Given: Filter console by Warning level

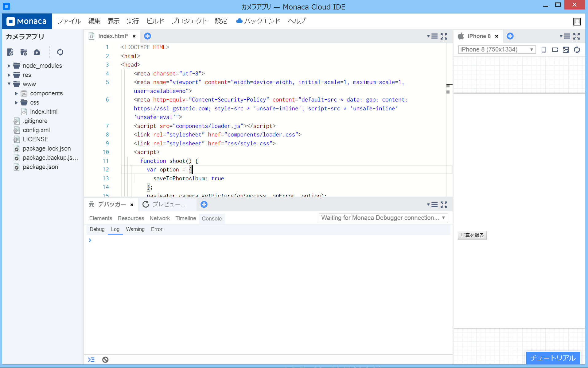Looking at the screenshot, I should coord(135,229).
